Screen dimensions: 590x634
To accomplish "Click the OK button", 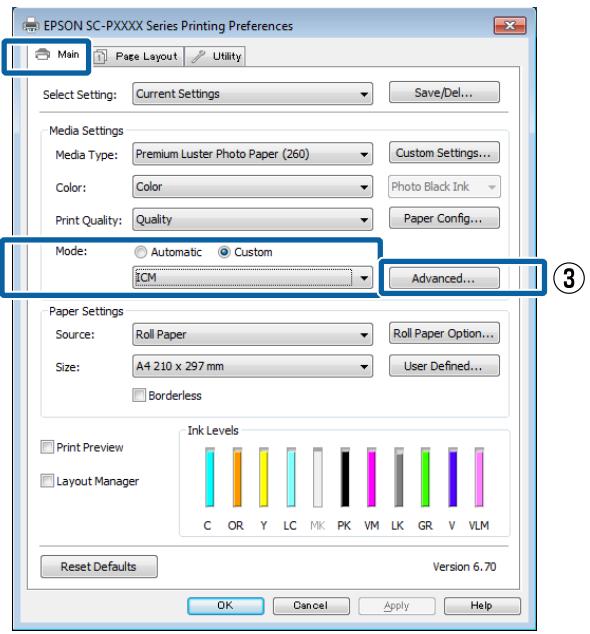I will click(x=226, y=606).
